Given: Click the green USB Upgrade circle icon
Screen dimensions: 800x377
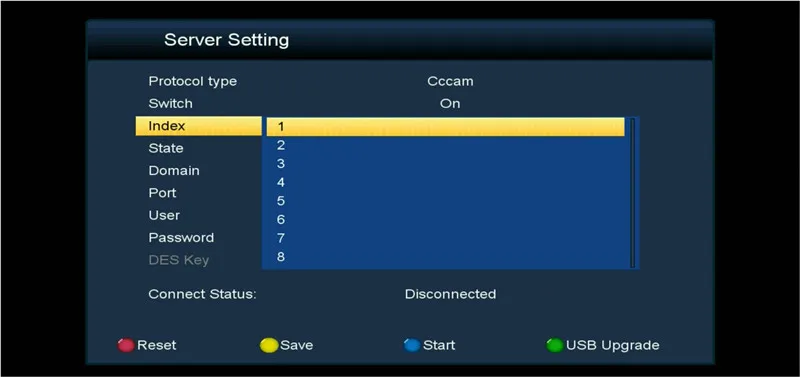Looking at the screenshot, I should pyautogui.click(x=555, y=345).
